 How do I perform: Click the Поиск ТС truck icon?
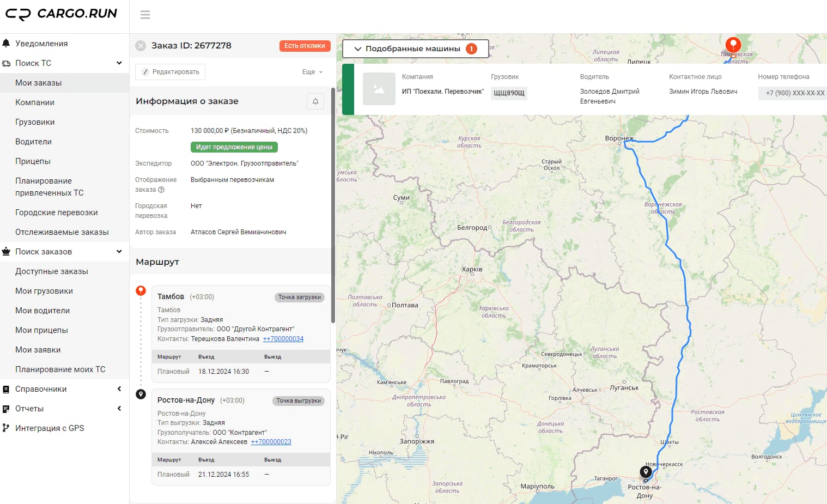tap(6, 63)
